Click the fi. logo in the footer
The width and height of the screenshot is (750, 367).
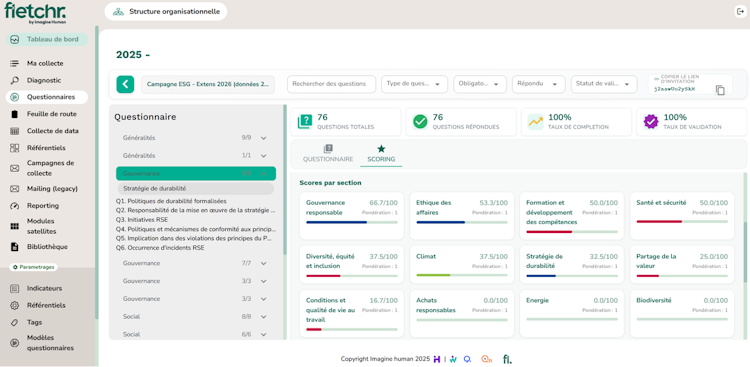point(507,359)
